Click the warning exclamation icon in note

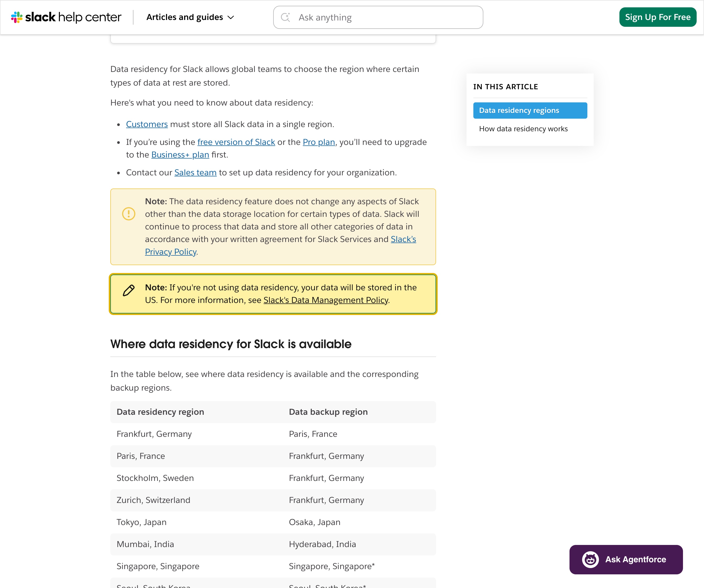point(128,213)
